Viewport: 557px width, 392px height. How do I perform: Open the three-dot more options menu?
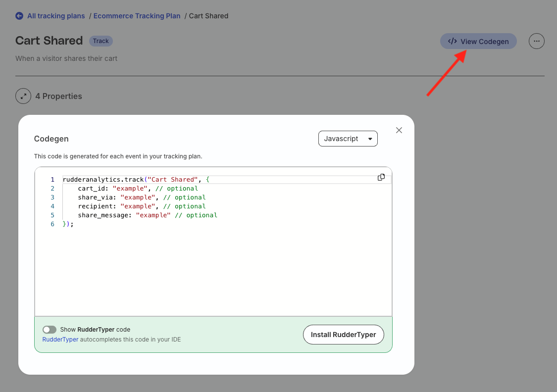pos(536,41)
